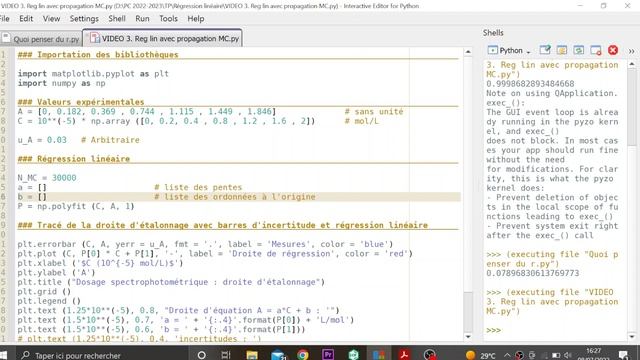Click the Clear screen icon in Shells toolbar
The width and height of the screenshot is (640, 360).
click(545, 50)
